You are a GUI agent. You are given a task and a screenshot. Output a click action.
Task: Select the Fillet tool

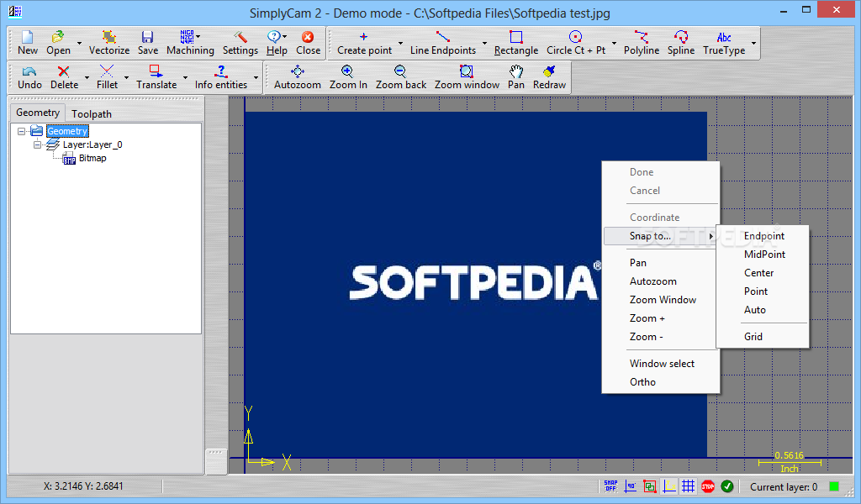[x=107, y=77]
